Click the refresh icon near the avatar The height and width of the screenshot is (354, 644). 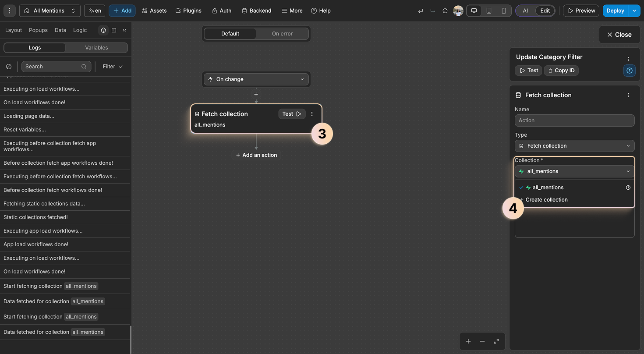tap(445, 11)
